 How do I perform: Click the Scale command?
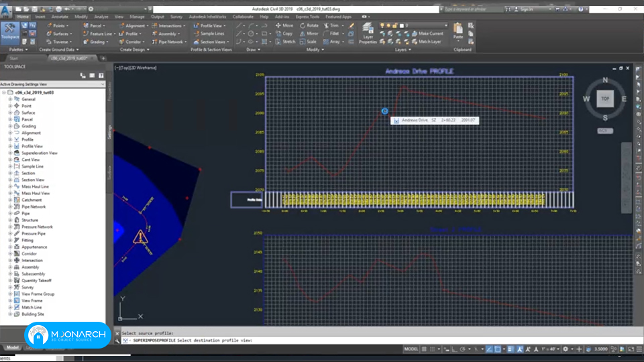tap(308, 42)
